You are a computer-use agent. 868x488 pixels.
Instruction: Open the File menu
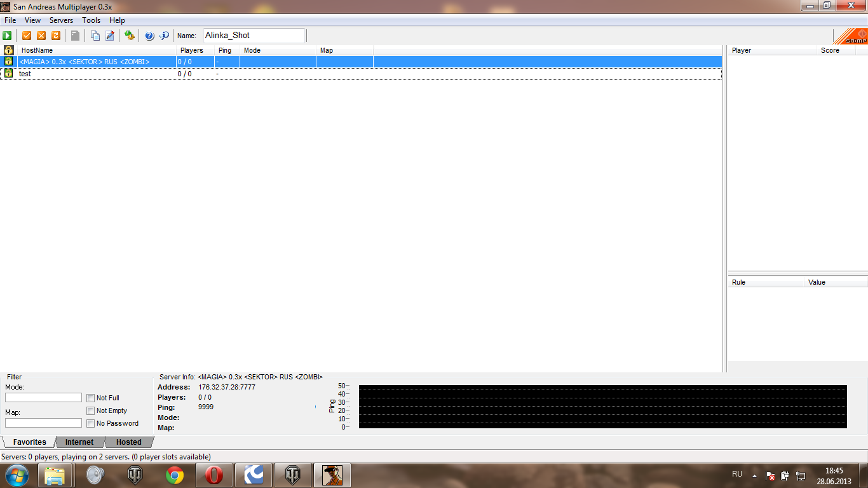(10, 20)
